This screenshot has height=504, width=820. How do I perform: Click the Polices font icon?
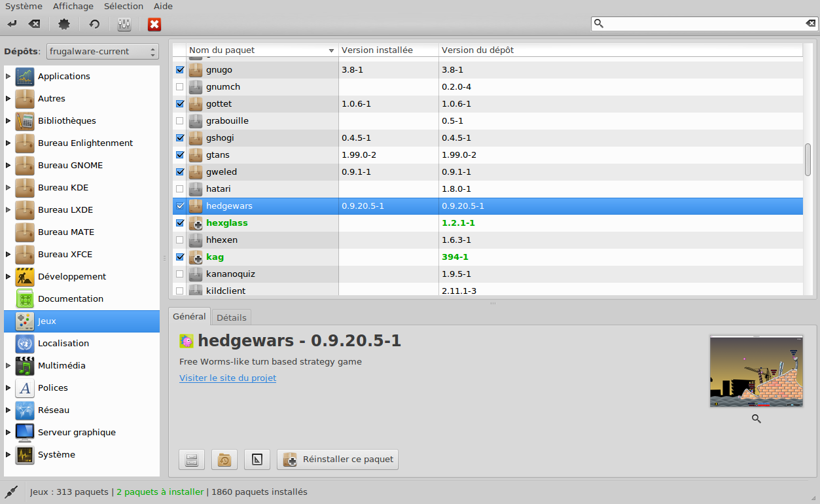point(25,388)
